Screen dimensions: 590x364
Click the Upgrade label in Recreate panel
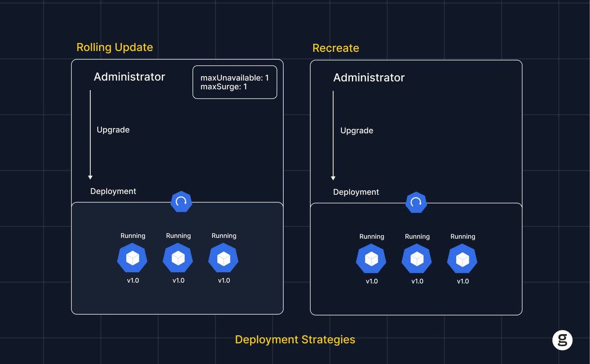click(357, 131)
